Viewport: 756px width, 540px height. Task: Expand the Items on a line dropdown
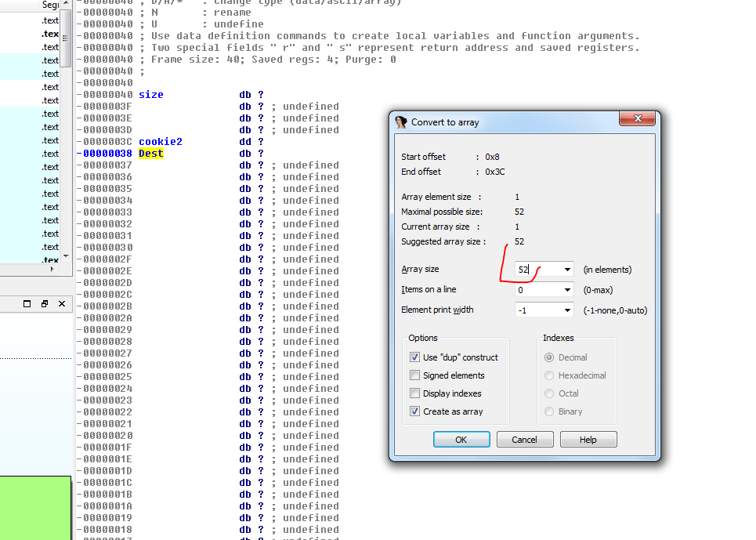567,290
